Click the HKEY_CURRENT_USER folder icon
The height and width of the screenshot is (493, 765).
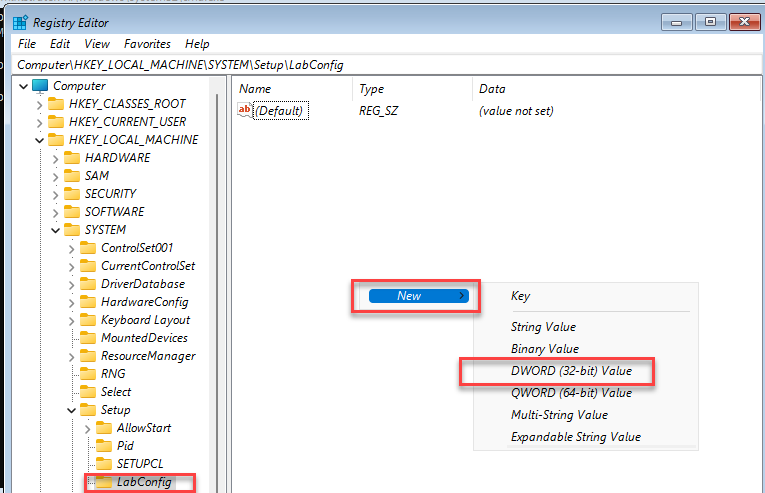[x=56, y=122]
